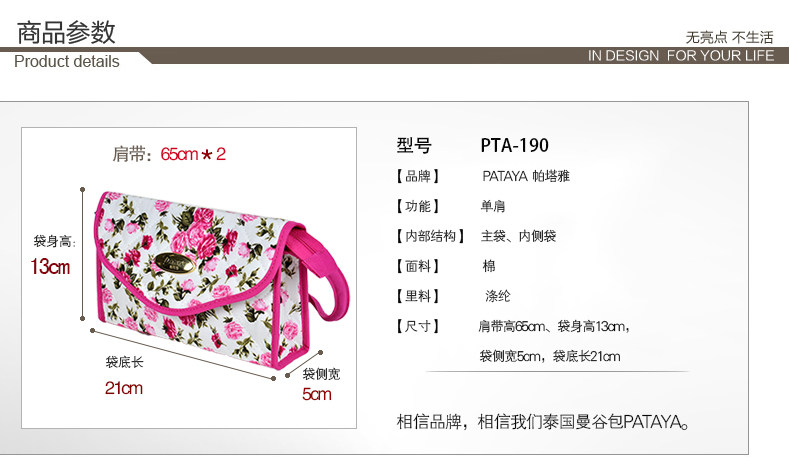Click the PATAYA 帕塔雅 brand name

click(x=525, y=176)
